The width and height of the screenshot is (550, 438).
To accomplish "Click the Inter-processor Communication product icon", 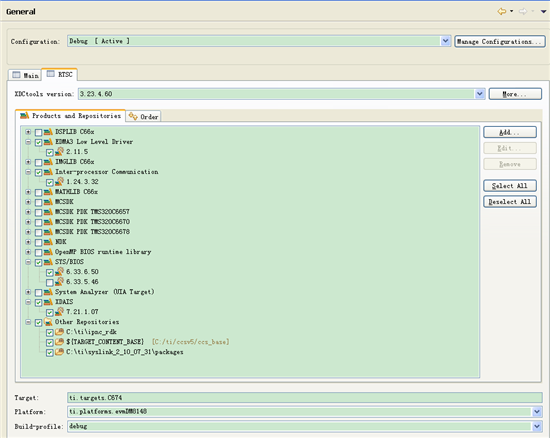I will coord(48,172).
